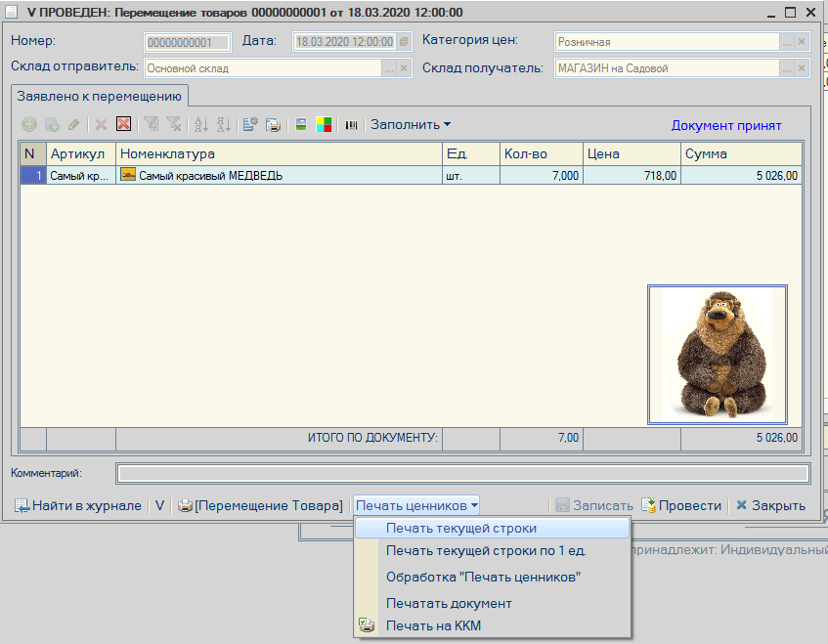Click the Дата input field
The width and height of the screenshot is (828, 644).
[344, 42]
